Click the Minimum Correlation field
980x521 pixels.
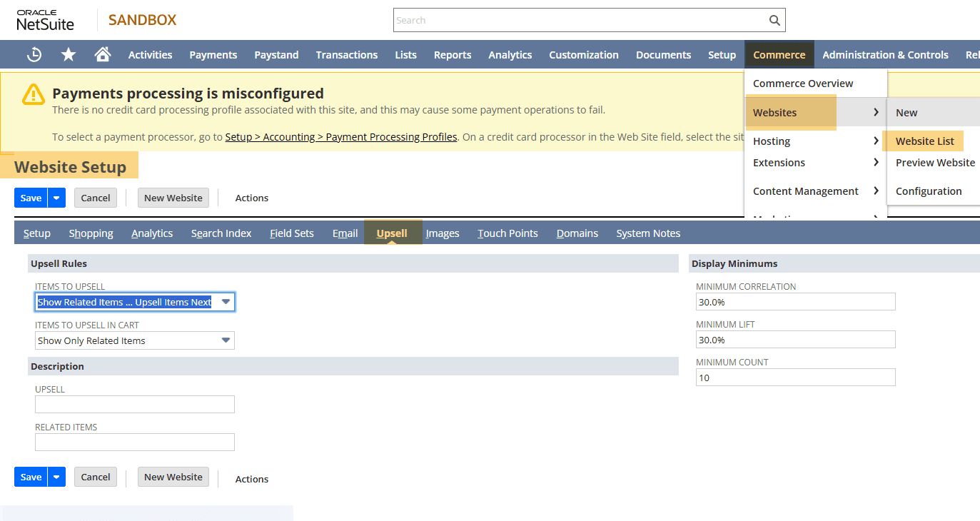coord(796,302)
